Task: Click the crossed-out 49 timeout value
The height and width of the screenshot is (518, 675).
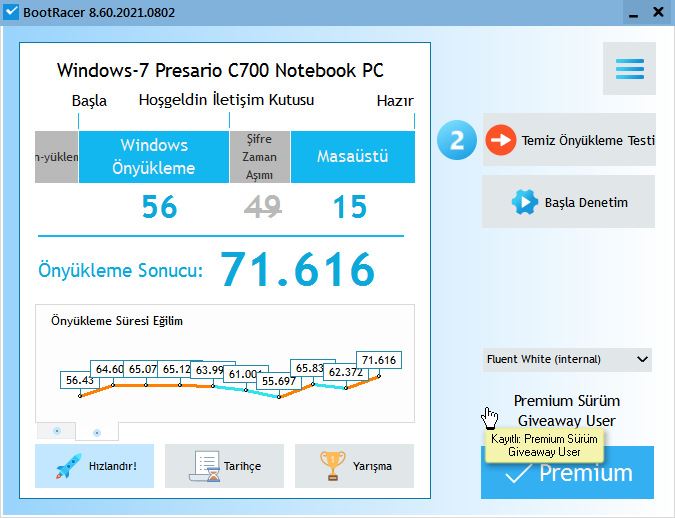Action: [x=263, y=207]
